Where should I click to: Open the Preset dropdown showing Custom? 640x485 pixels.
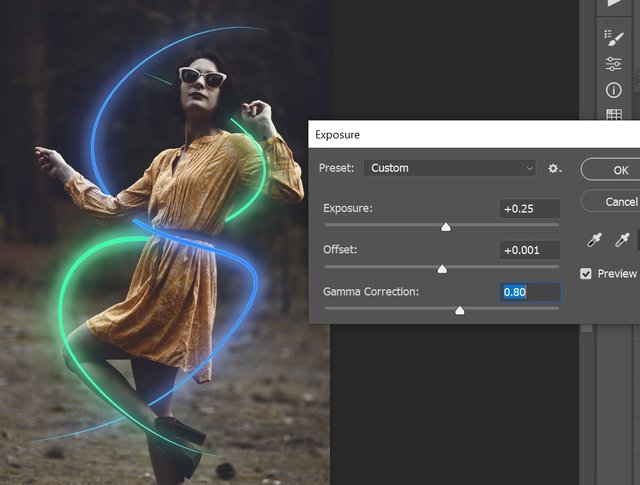[449, 168]
